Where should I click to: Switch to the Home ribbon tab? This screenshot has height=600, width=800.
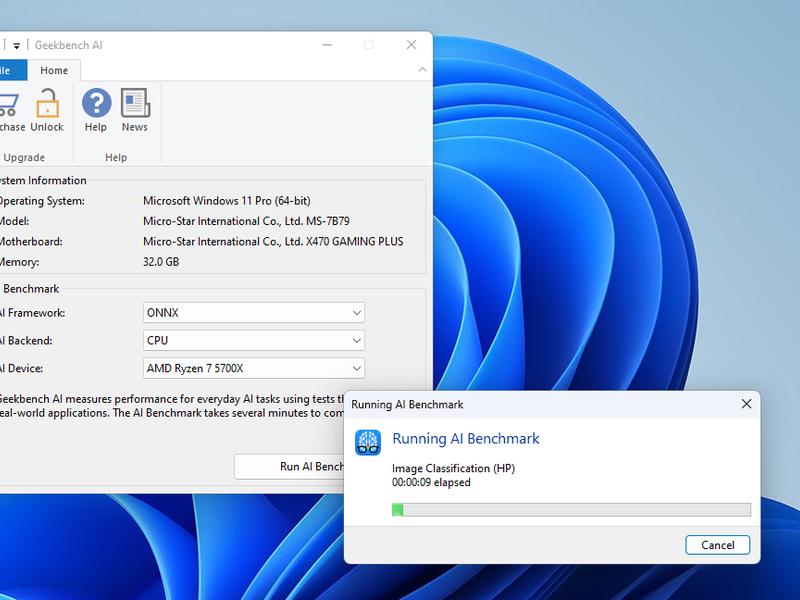tap(54, 70)
